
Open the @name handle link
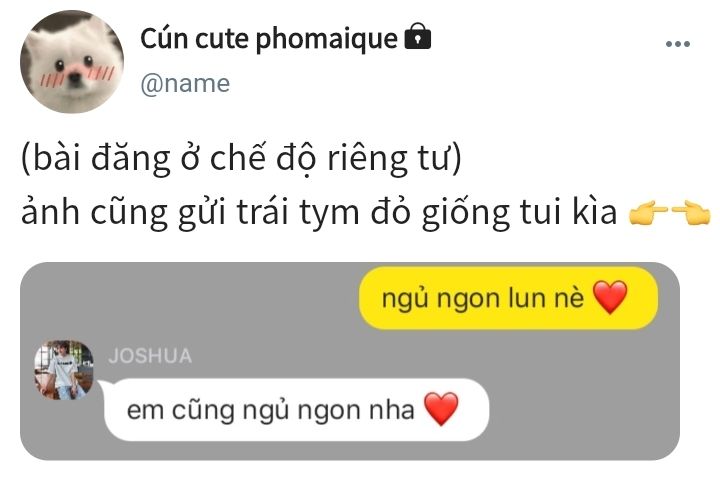(185, 84)
